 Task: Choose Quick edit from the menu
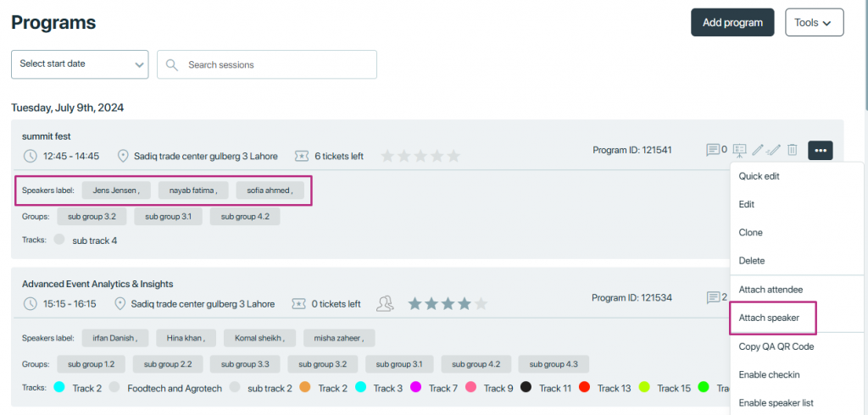[x=759, y=176]
